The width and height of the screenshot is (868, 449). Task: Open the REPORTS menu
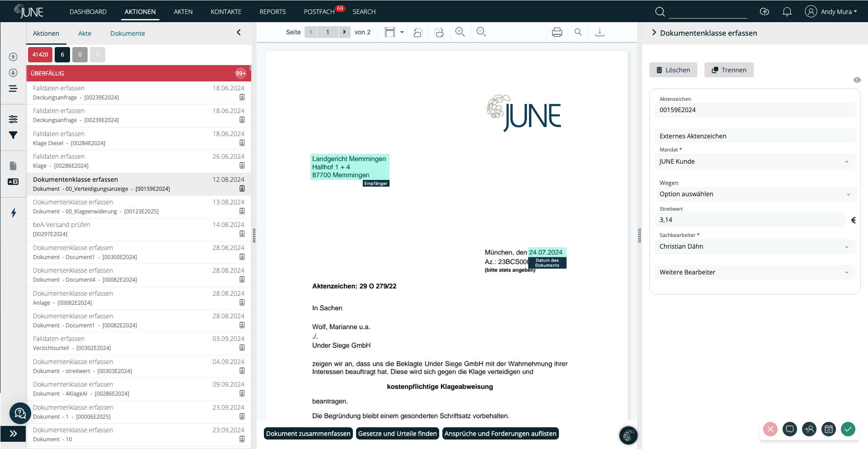(272, 12)
